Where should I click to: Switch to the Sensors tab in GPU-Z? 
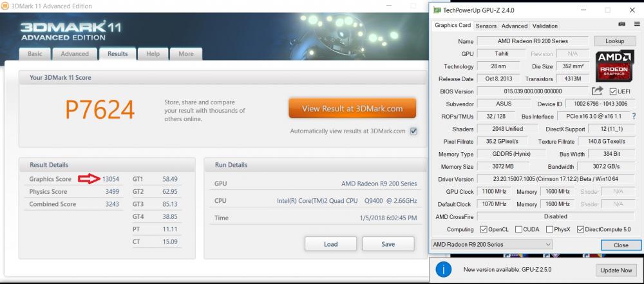pos(486,26)
